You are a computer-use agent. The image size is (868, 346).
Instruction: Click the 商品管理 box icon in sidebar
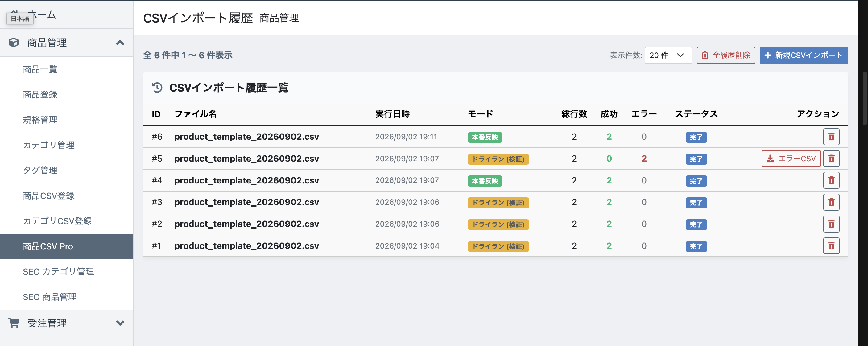click(14, 43)
